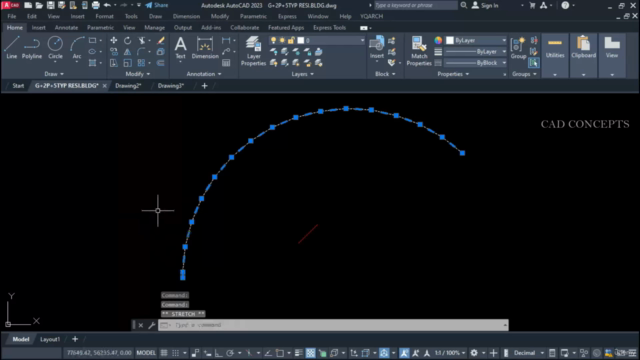Image resolution: width=640 pixels, height=360 pixels.
Task: Click the Dimension tool icon
Action: click(x=205, y=47)
